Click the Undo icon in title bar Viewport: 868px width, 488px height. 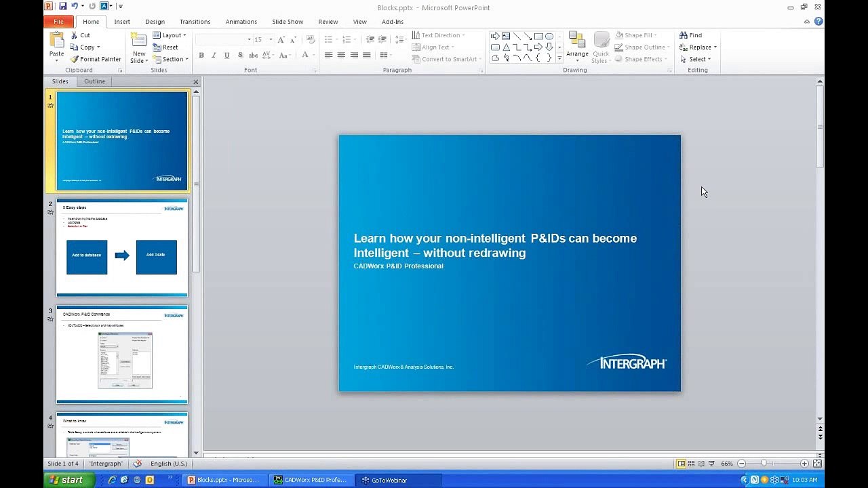[x=75, y=6]
